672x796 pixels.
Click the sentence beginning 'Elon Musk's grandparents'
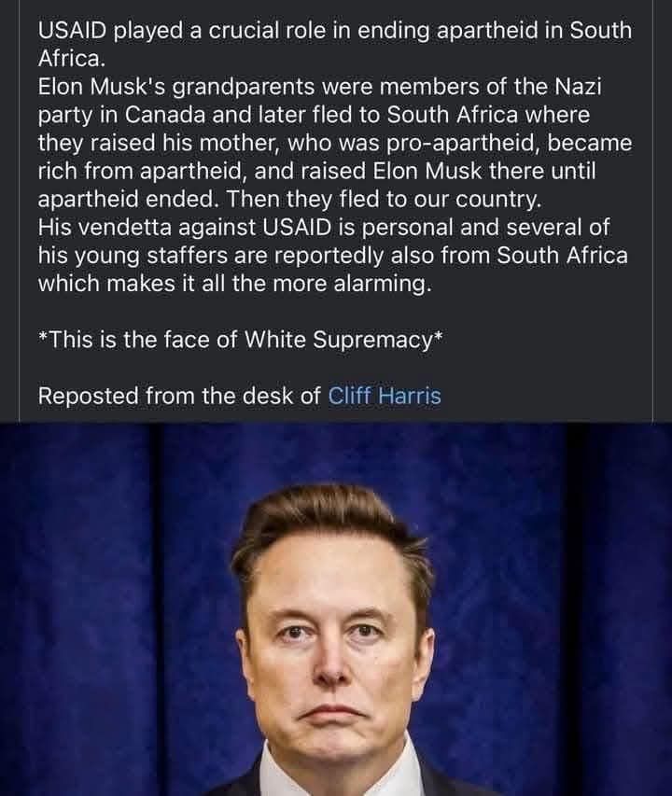coord(335,142)
